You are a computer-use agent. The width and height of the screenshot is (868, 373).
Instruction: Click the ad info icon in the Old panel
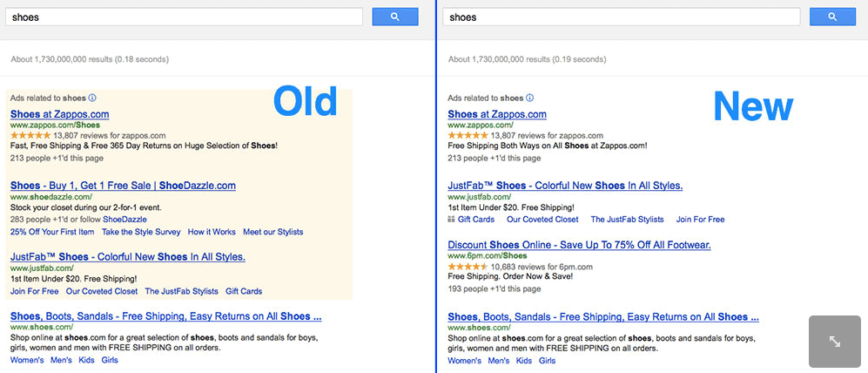pyautogui.click(x=92, y=98)
